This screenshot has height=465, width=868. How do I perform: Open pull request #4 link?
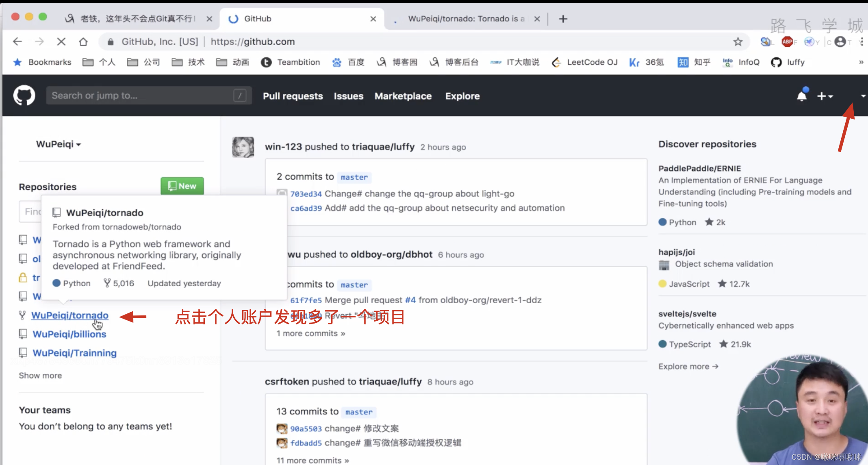pos(410,300)
